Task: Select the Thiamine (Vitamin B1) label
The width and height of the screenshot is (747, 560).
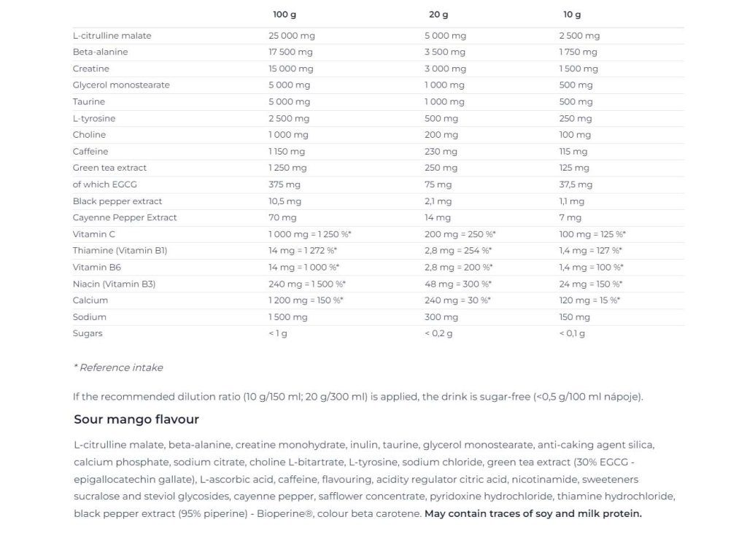Action: coord(120,251)
